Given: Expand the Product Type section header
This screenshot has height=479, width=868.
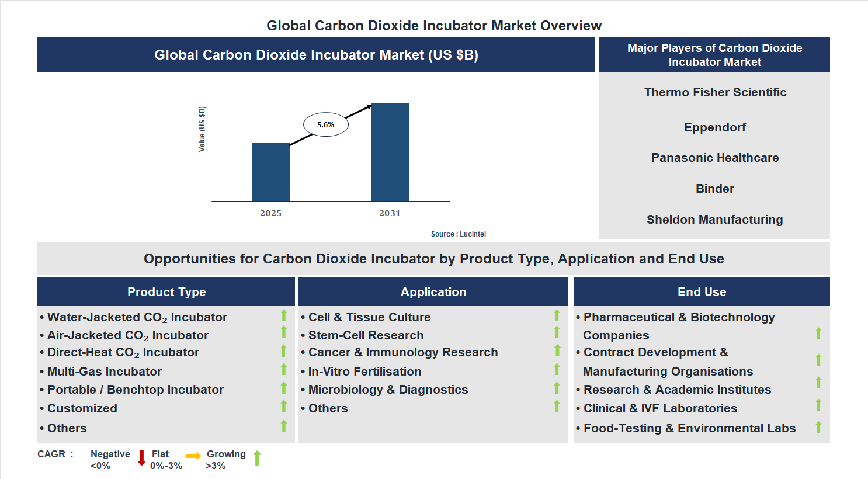Looking at the screenshot, I should coord(166,291).
